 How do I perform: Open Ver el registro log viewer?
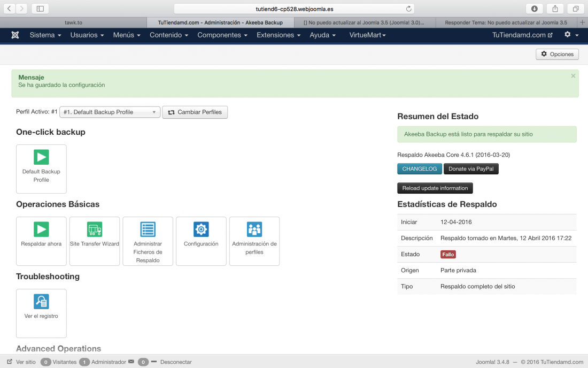pos(41,313)
